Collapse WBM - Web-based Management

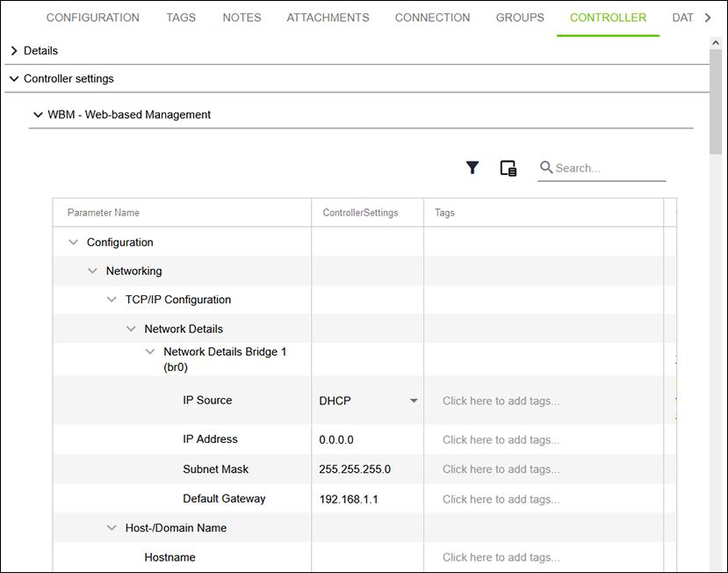[x=38, y=114]
